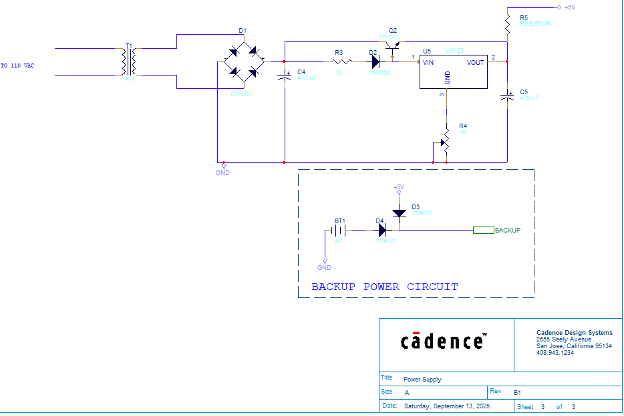Viewport: 624px width, 416px height.
Task: Select the GND pin label inside U5
Action: 447,78
